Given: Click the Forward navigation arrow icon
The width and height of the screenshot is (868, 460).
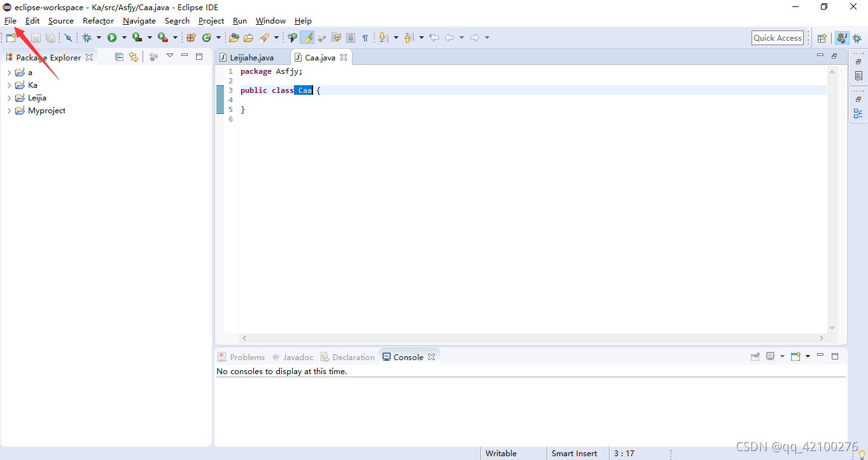Looking at the screenshot, I should tap(475, 38).
